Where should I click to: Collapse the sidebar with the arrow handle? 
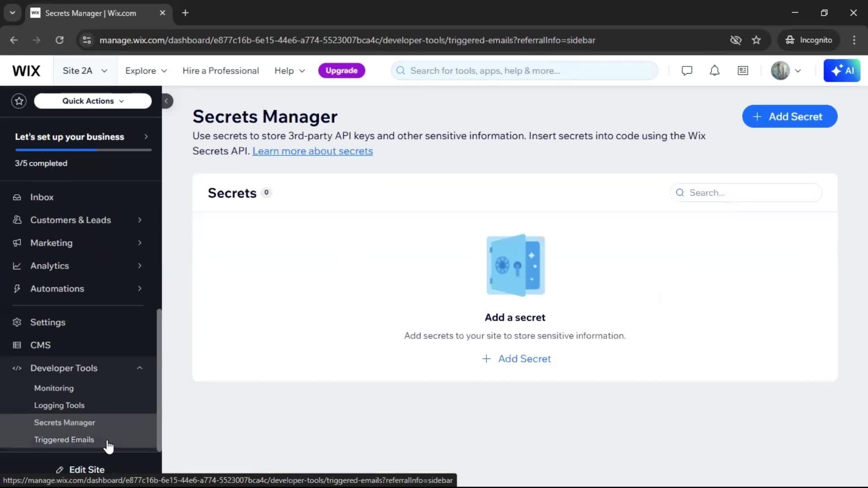[x=167, y=101]
